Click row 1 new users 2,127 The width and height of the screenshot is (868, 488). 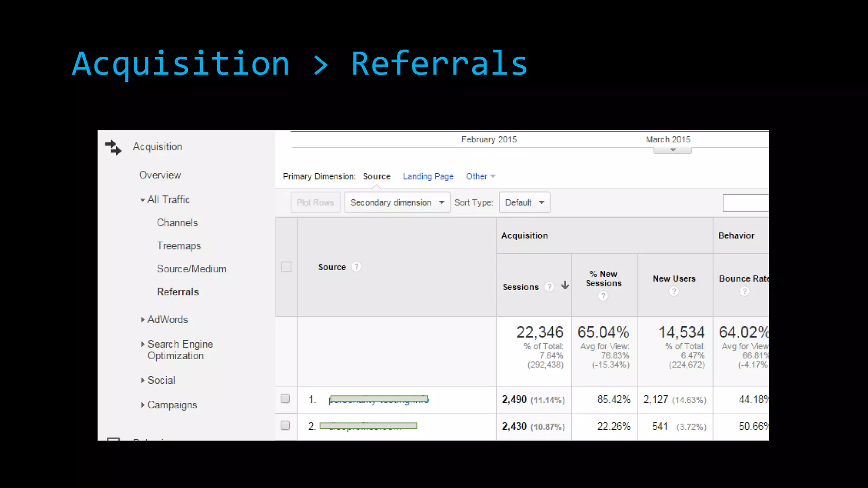pyautogui.click(x=656, y=399)
